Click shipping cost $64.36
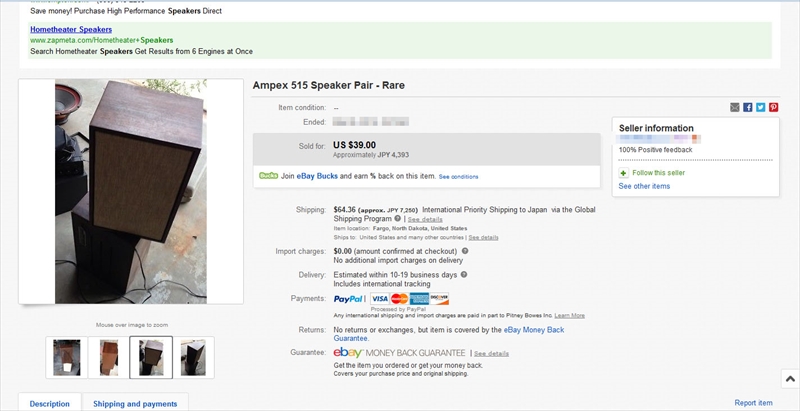The image size is (800, 411). (344, 210)
